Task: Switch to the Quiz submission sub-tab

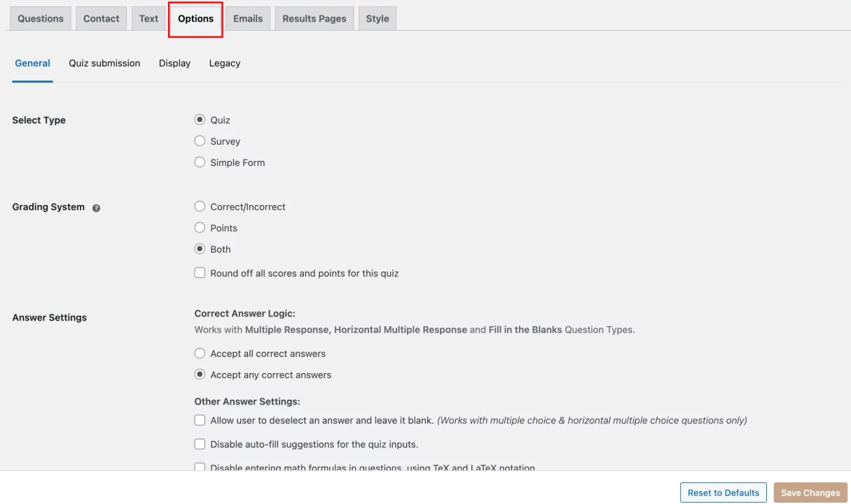Action: click(x=104, y=63)
